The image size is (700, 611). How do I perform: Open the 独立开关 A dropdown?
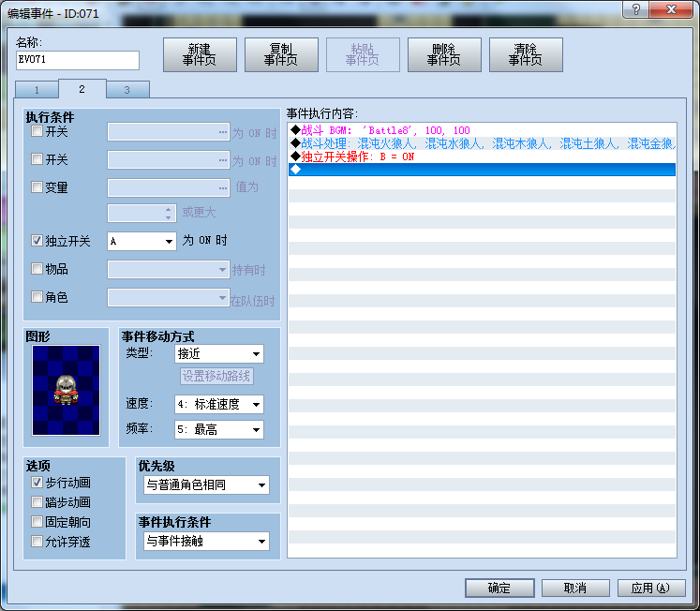tap(141, 241)
